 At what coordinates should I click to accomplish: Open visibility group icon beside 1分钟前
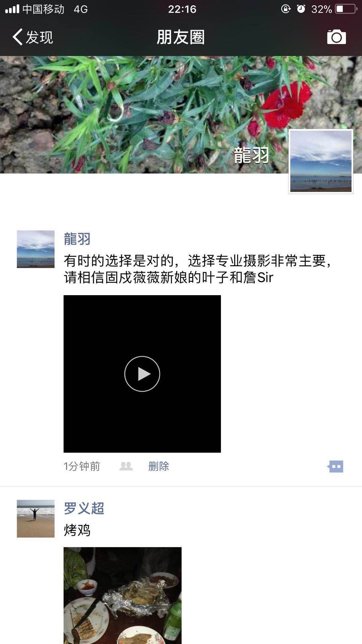click(126, 466)
